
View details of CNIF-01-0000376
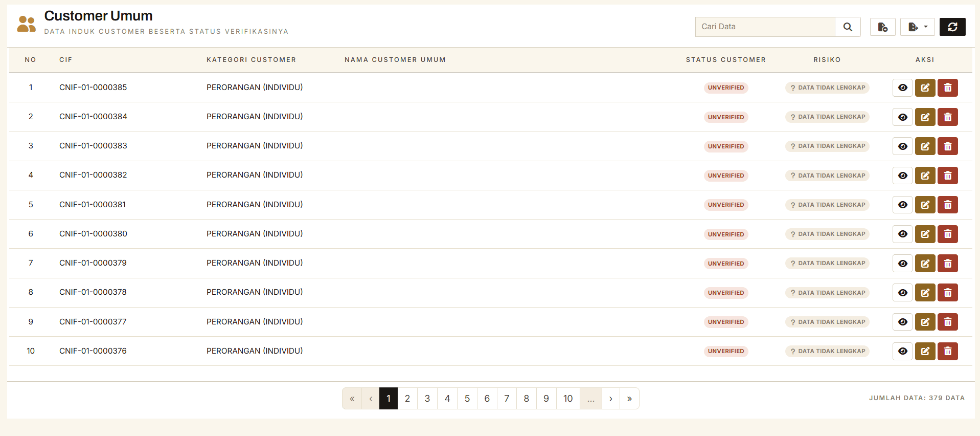903,351
